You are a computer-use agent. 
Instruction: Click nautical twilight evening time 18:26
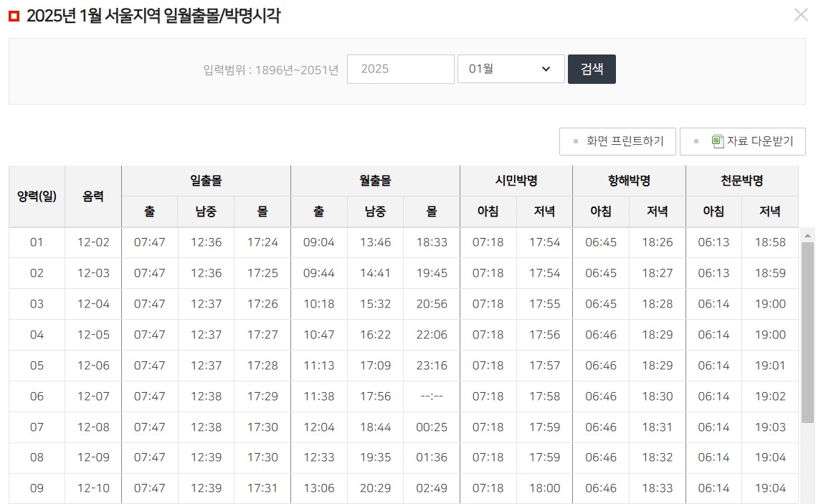click(658, 242)
